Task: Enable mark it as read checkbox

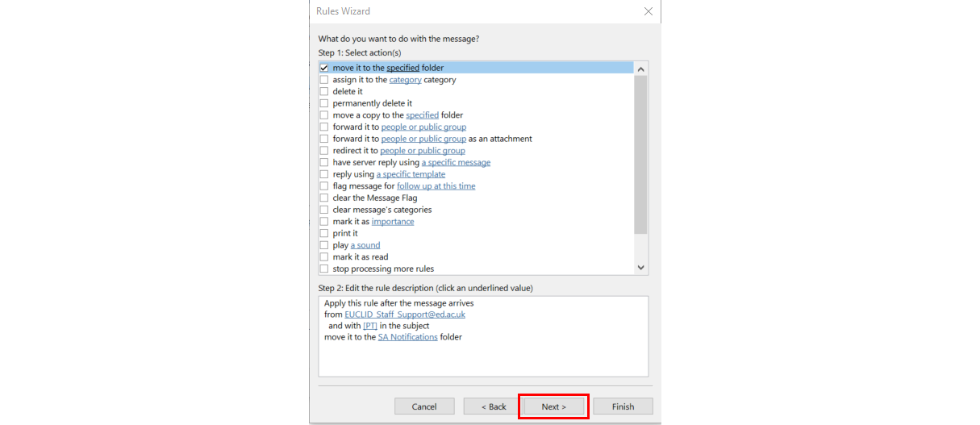Action: coord(324,257)
